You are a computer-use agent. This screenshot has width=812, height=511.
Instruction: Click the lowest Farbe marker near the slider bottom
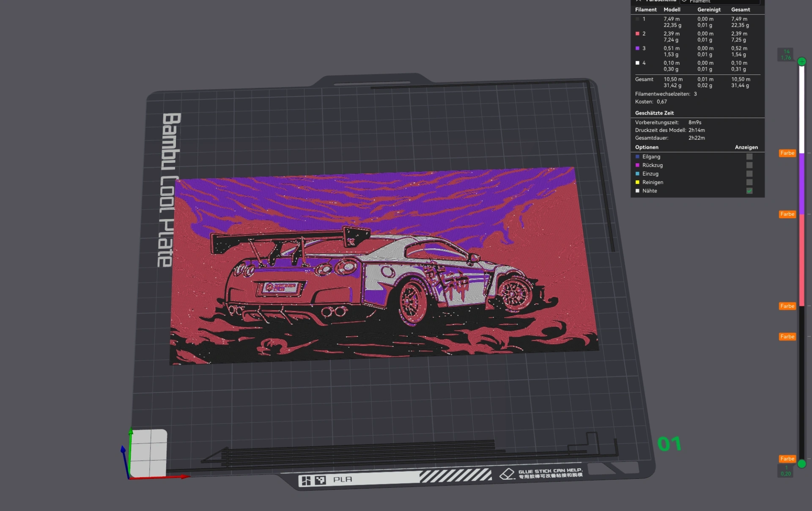pos(787,459)
